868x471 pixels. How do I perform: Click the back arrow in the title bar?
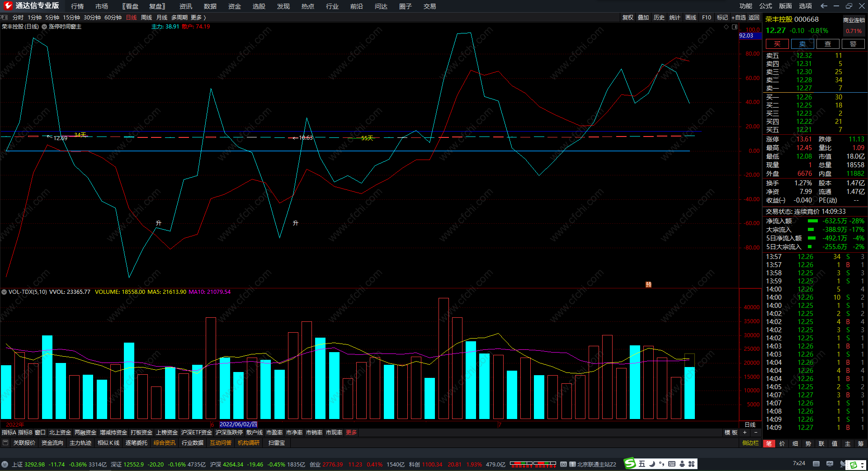[x=824, y=6]
